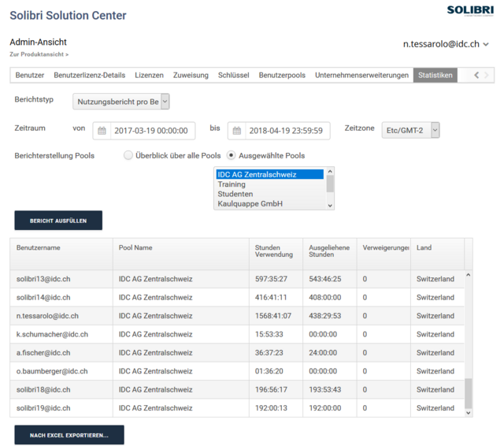Screen dimensions: 504x446
Task: Click the pool list scrollbar thumb
Action: point(330,184)
